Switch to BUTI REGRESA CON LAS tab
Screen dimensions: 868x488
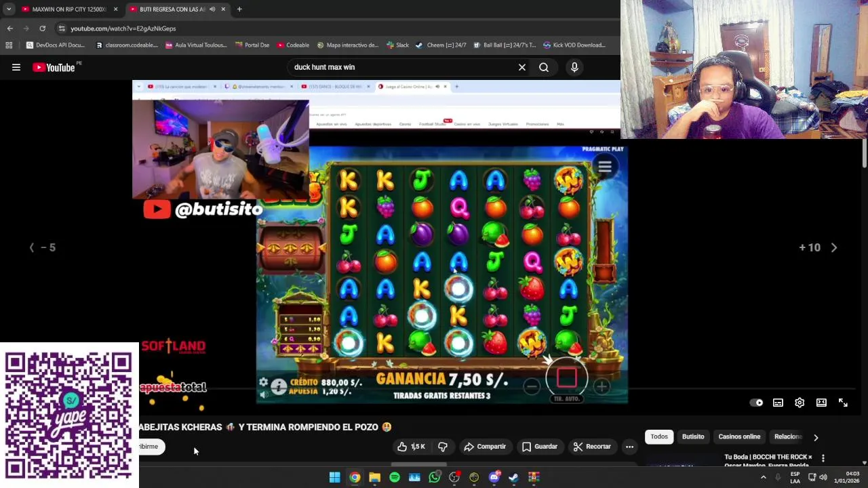(x=178, y=9)
